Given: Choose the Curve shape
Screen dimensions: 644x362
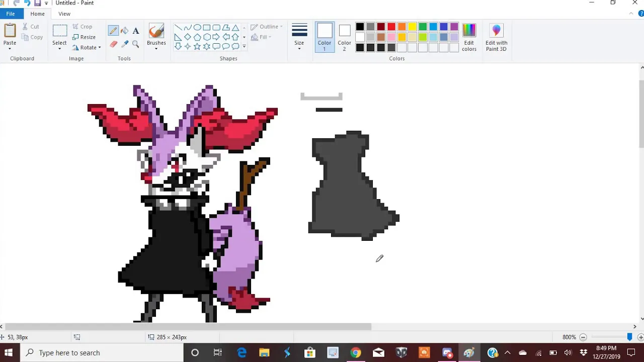Looking at the screenshot, I should click(188, 28).
